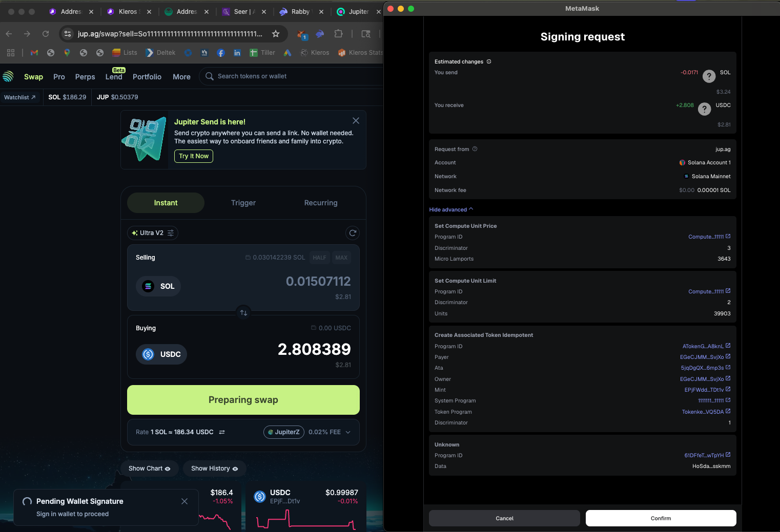Toggle Show Chart visibility
Viewport: 780px width, 532px height.
tap(150, 469)
